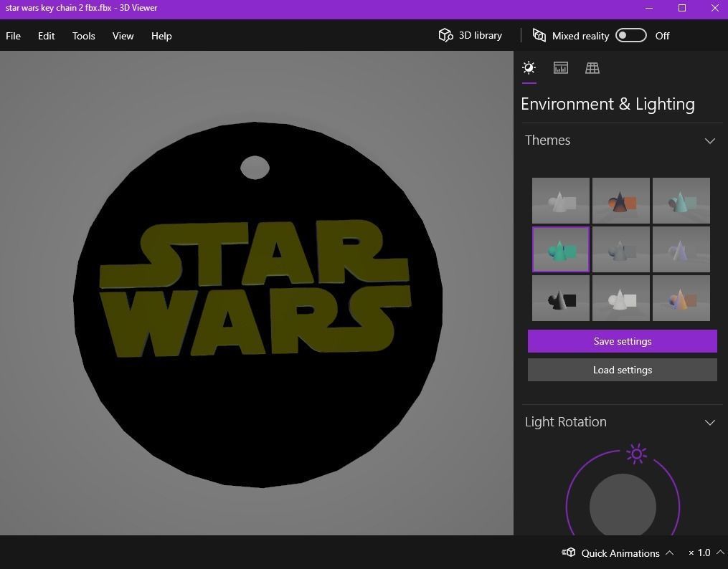The image size is (728, 569).
Task: Select the black shapes theme thumbnail
Action: [x=560, y=298]
